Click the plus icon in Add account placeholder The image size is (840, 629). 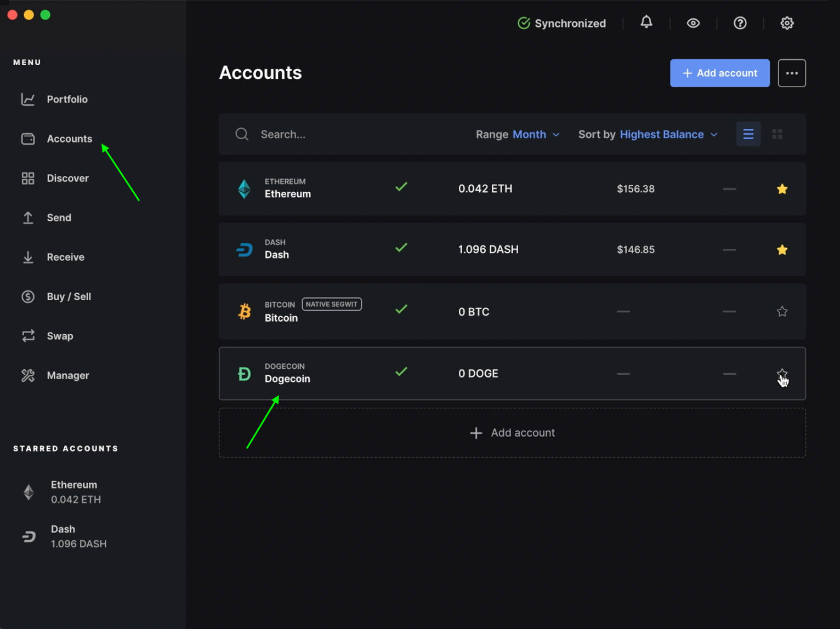476,433
